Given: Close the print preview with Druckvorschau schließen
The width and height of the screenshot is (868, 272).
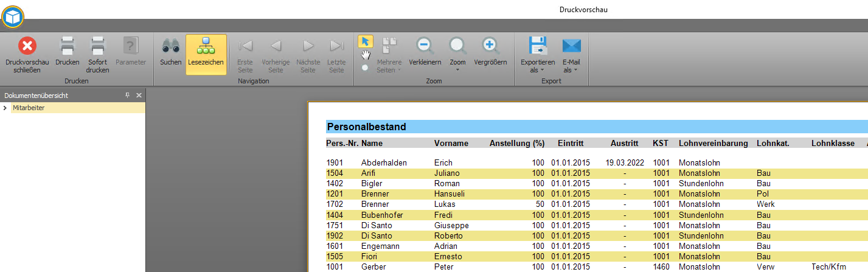Looking at the screenshot, I should pyautogui.click(x=27, y=54).
